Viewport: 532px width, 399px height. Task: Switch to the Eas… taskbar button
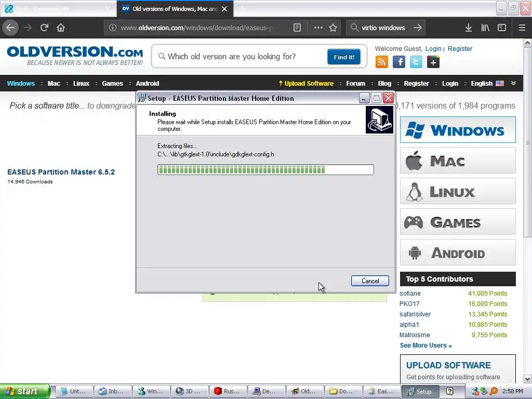pyautogui.click(x=382, y=392)
